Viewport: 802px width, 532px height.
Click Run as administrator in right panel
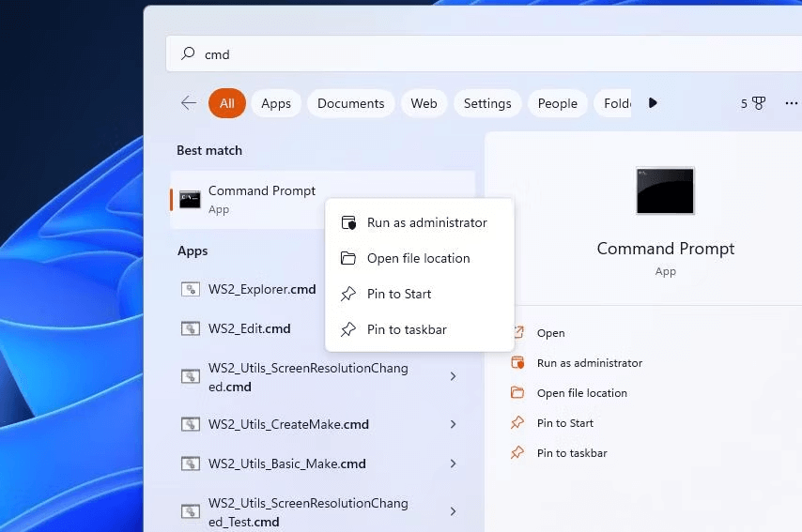[589, 363]
